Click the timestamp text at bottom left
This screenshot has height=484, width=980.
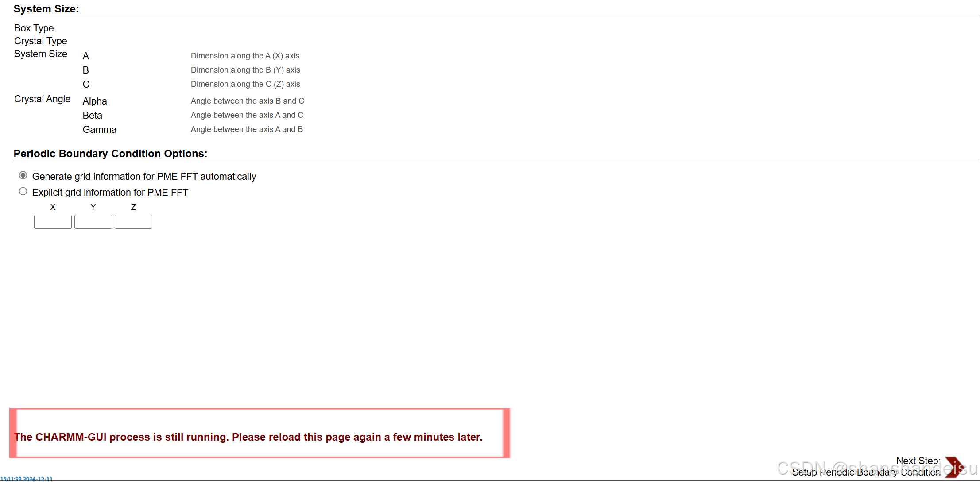point(26,479)
